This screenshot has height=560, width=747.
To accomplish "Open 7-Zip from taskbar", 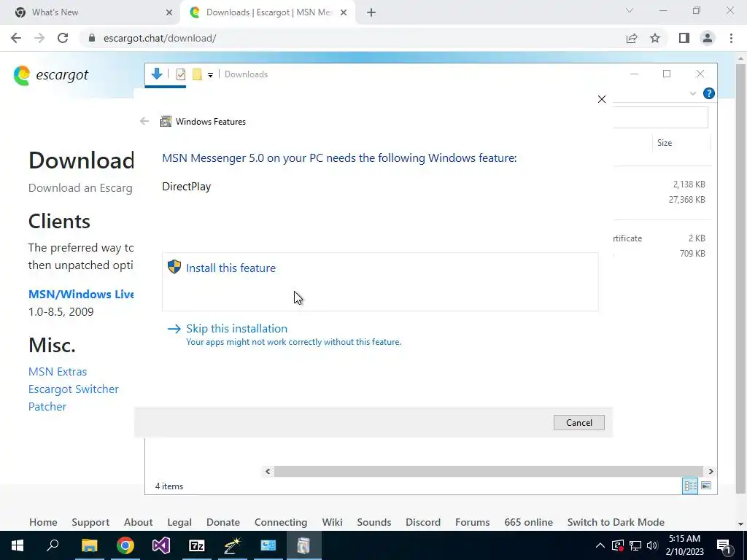I will [197, 545].
